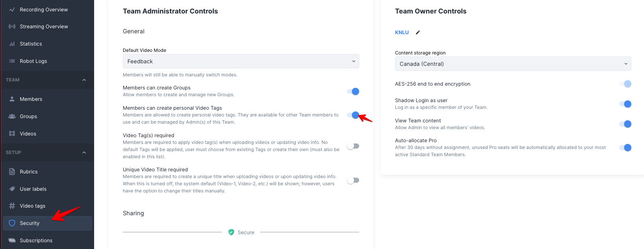Click the Subscriptions Pro badge icon
This screenshot has height=249, width=644.
[12, 241]
